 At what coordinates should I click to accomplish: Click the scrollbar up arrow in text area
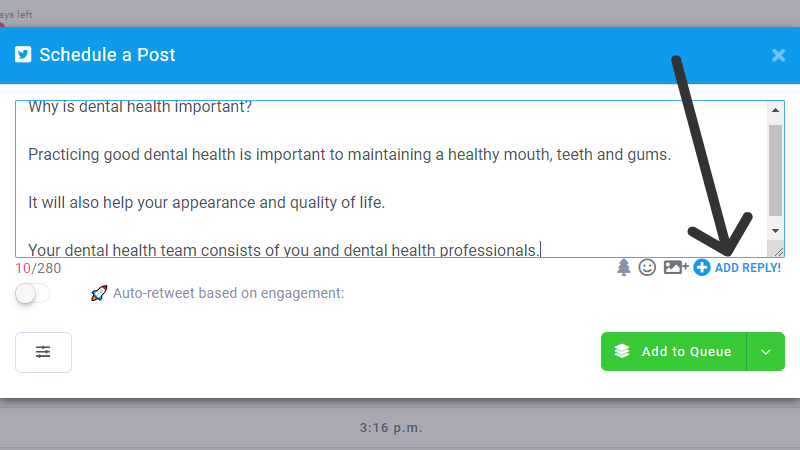pos(776,110)
